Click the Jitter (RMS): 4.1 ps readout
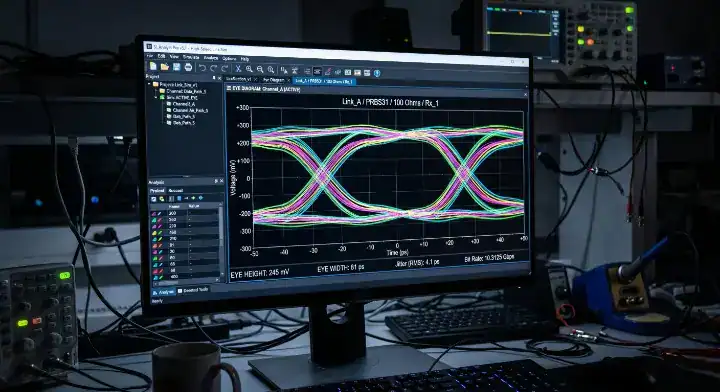The height and width of the screenshot is (392, 720). (417, 263)
